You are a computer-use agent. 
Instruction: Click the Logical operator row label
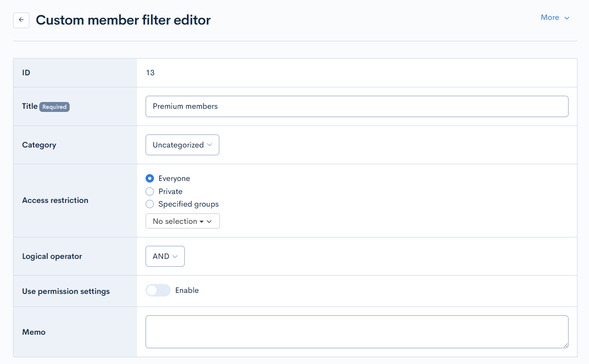pos(52,256)
